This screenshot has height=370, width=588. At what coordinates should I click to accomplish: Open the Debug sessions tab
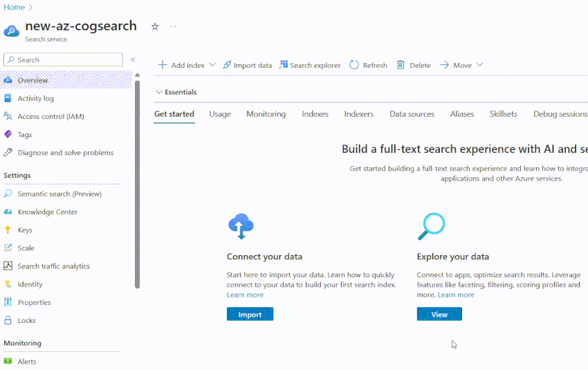pos(560,114)
